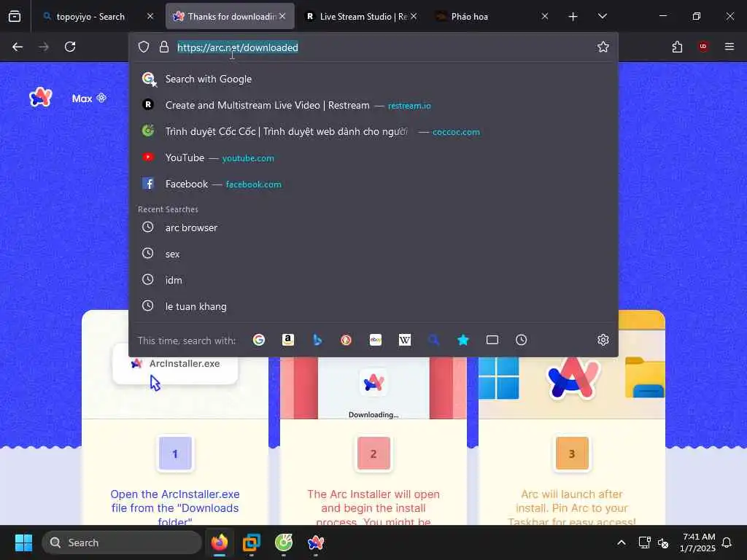Image resolution: width=747 pixels, height=560 pixels.
Task: Go forward to next page
Action: [44, 47]
